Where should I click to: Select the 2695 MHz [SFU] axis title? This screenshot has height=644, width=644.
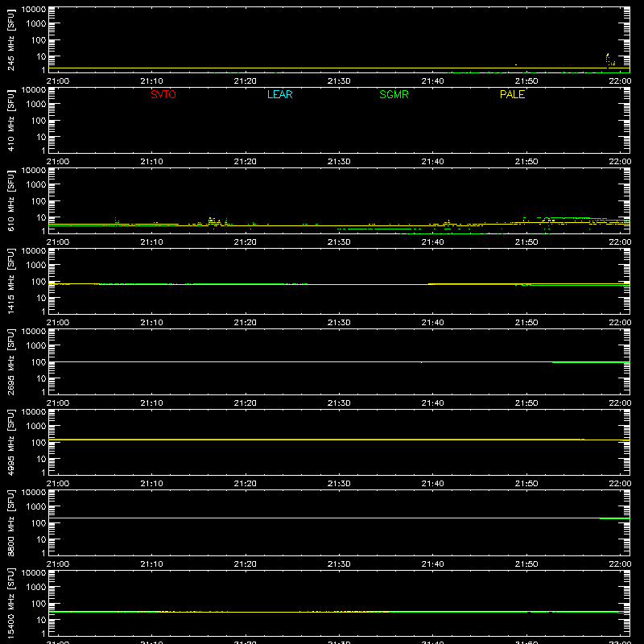pos(10,361)
